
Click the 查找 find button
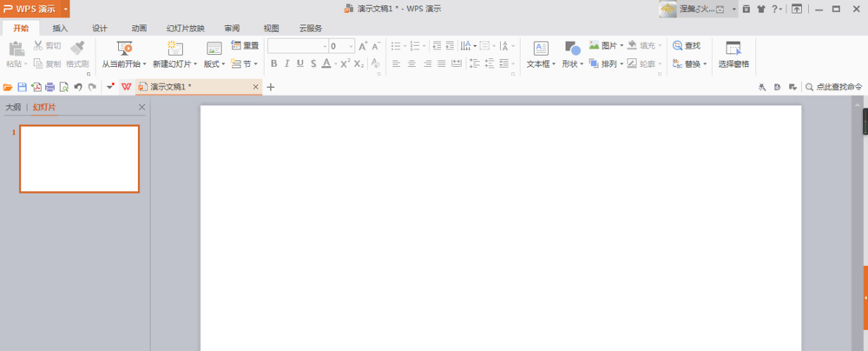[x=687, y=45]
